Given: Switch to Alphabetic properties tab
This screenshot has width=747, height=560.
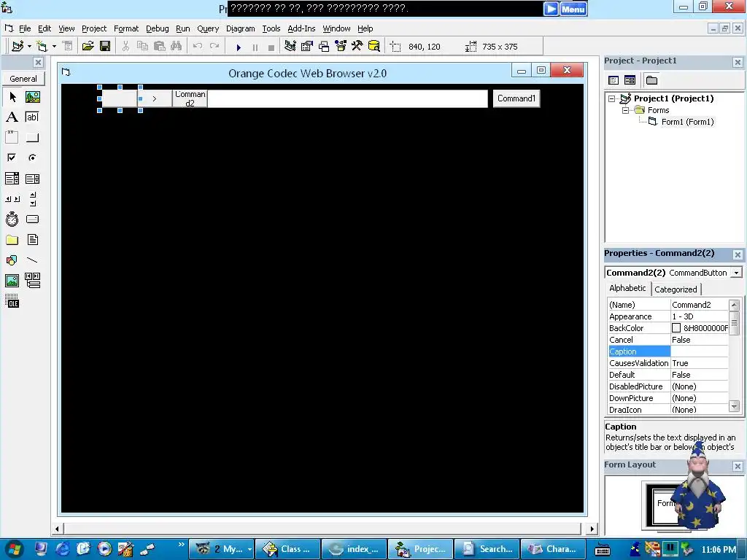Looking at the screenshot, I should click(627, 288).
